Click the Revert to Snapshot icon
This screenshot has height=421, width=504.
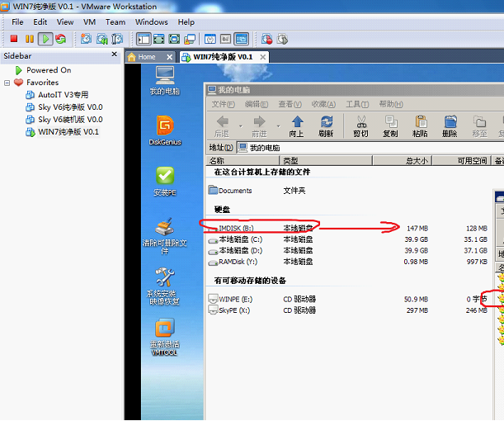click(102, 39)
